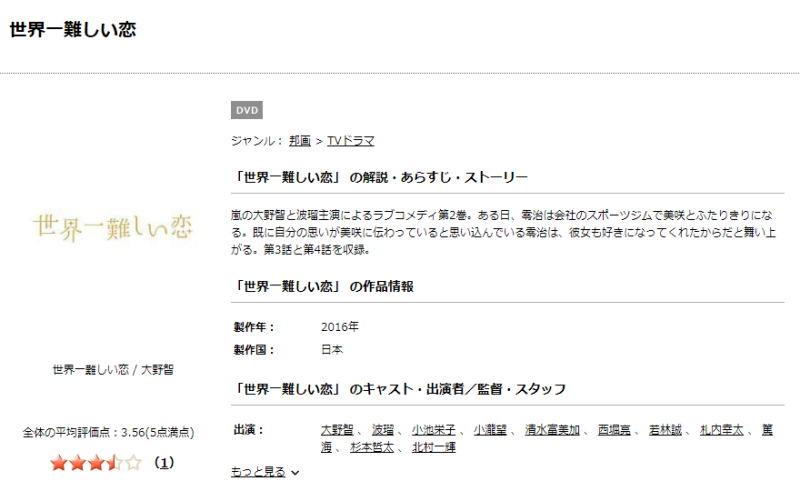Open the cast member link 大野智
The width and height of the screenshot is (800, 501).
pos(338,430)
